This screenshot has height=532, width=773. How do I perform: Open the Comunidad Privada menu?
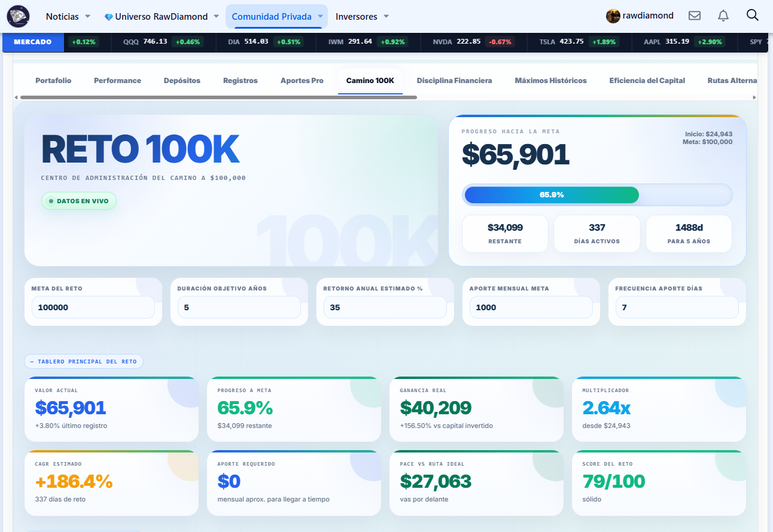[276, 17]
